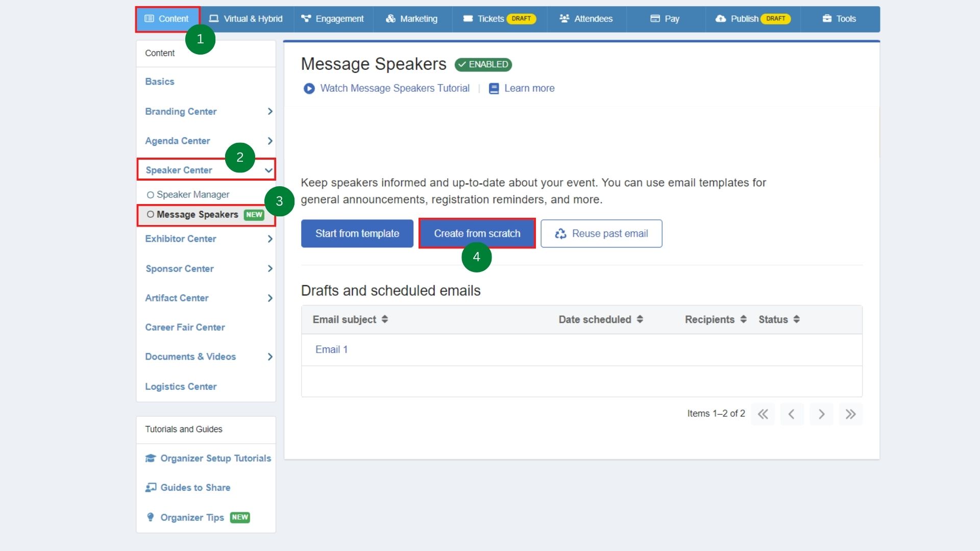Click the sync icon on Reuse past email

[560, 234]
